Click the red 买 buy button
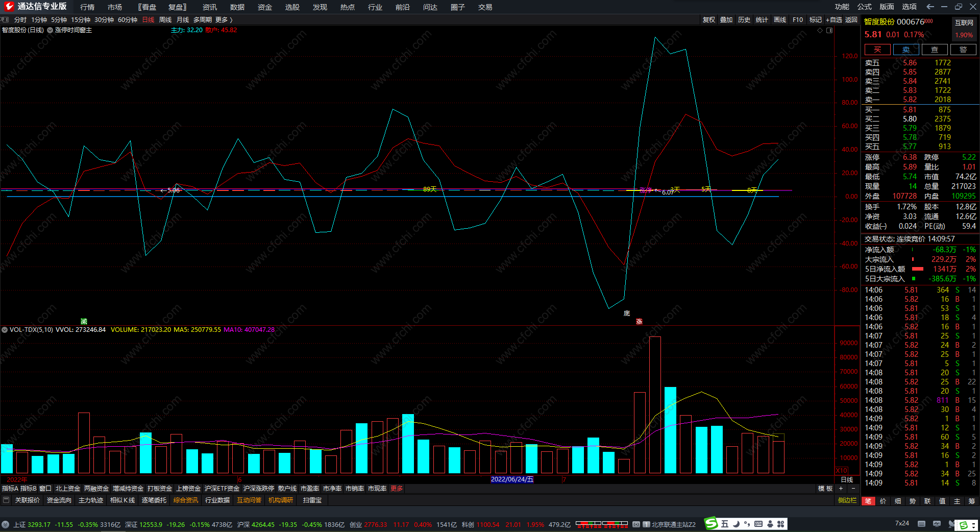The height and width of the screenshot is (532, 980). click(877, 50)
